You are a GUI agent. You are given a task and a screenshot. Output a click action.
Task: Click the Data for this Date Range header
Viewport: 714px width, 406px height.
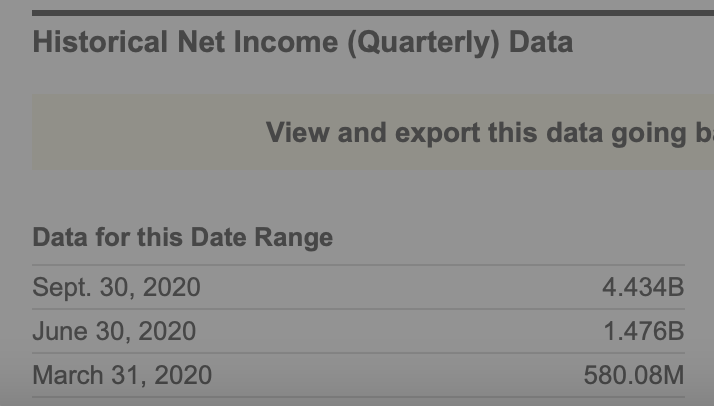pyautogui.click(x=182, y=238)
